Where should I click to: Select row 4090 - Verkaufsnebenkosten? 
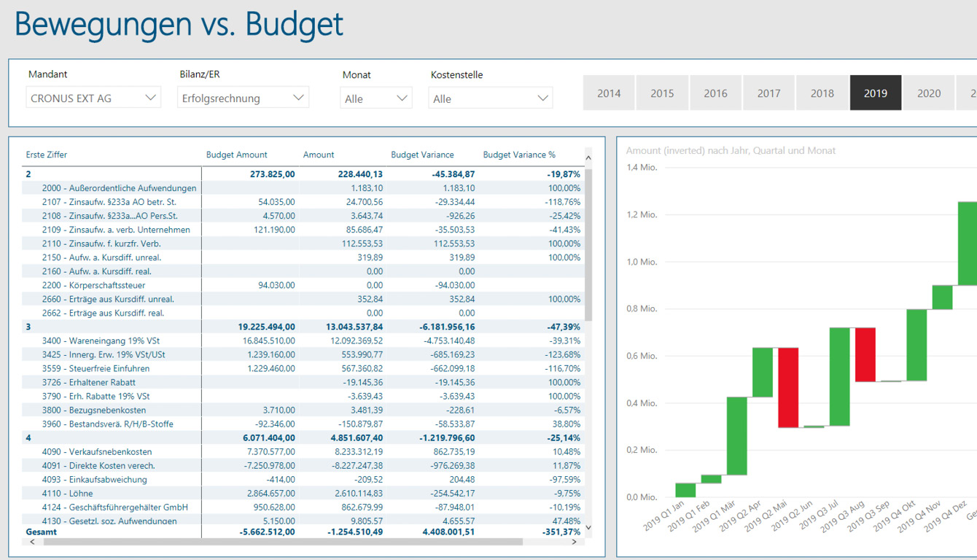[303, 451]
